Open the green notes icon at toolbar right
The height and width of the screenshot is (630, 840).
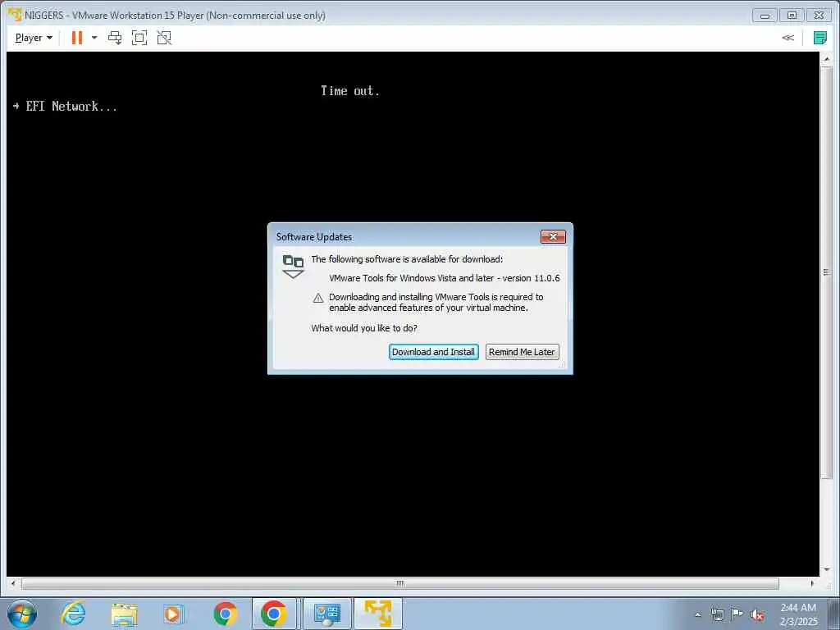click(819, 38)
